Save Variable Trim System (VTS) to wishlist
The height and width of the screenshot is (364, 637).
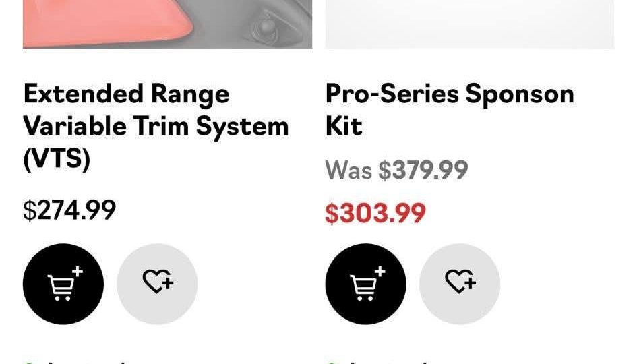click(157, 284)
